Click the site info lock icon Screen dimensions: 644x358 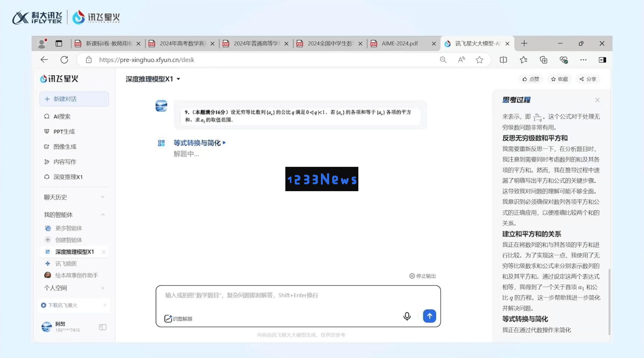tap(89, 60)
